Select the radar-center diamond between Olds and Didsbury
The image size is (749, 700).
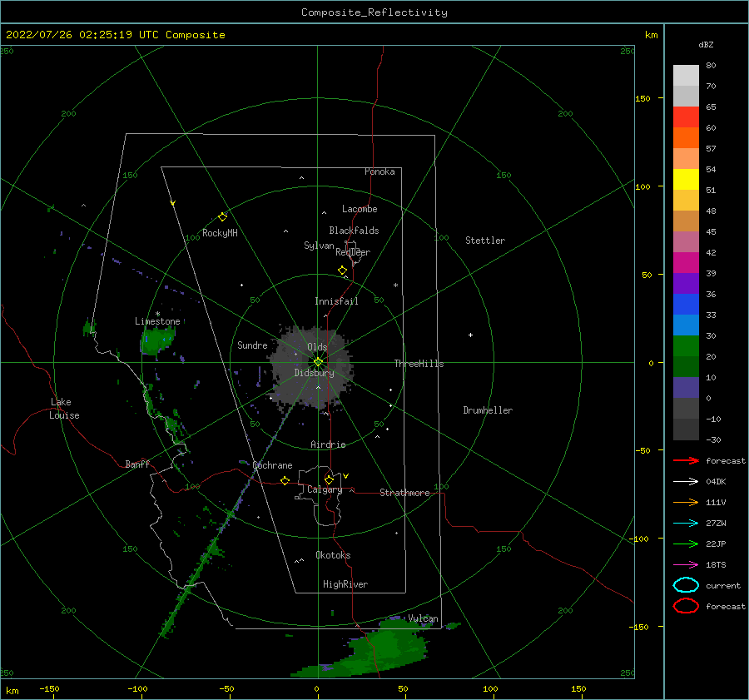pos(318,362)
